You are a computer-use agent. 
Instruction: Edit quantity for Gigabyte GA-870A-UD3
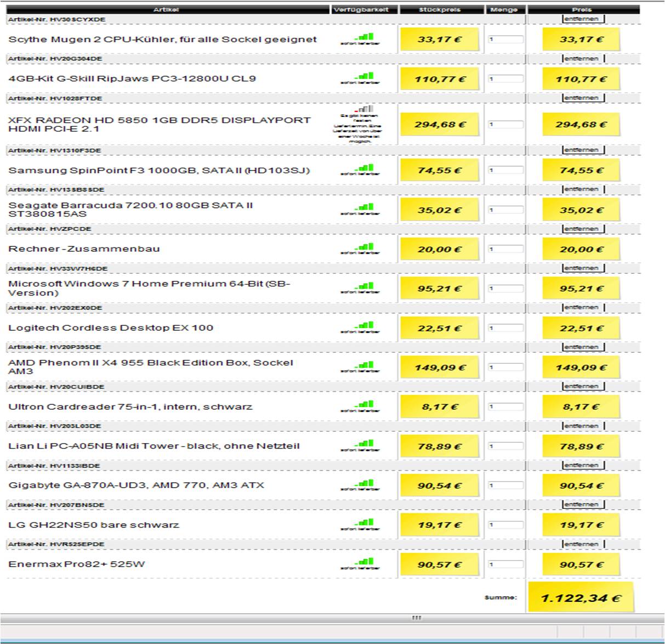point(505,485)
